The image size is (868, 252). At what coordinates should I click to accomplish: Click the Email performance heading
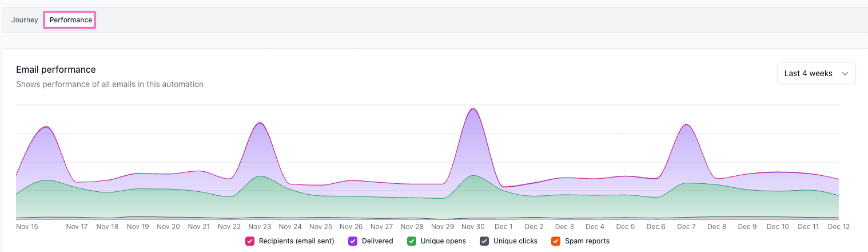pyautogui.click(x=56, y=69)
